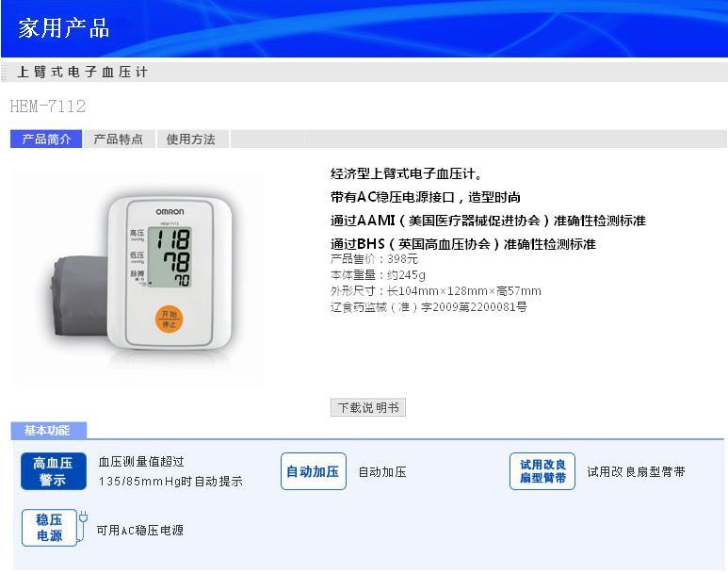Click the 基本功能 section header tab

(x=48, y=431)
